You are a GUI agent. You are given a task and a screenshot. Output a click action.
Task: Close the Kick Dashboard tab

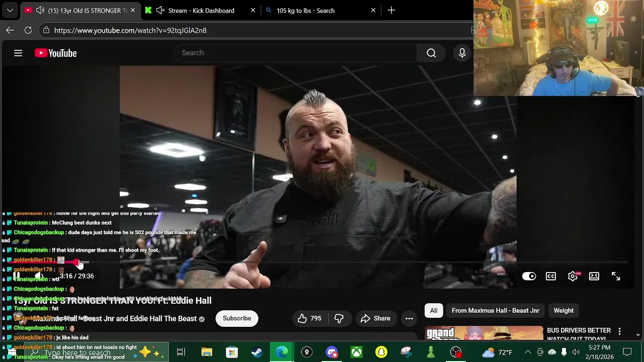(253, 10)
